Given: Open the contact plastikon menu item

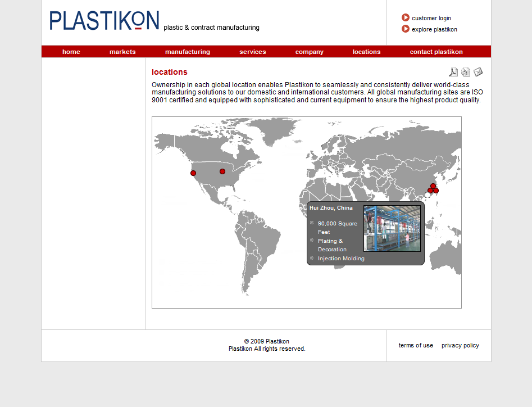Looking at the screenshot, I should click(436, 52).
